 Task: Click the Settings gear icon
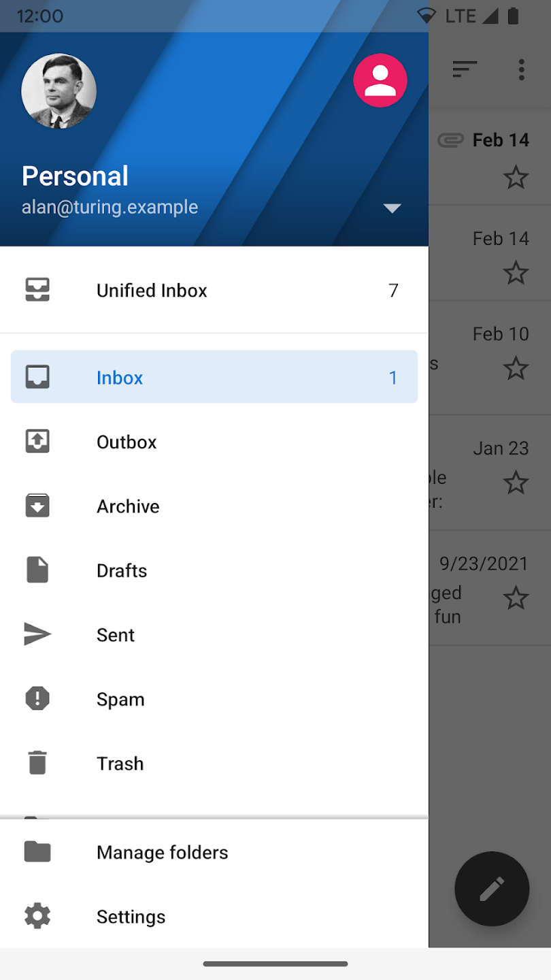(x=37, y=916)
